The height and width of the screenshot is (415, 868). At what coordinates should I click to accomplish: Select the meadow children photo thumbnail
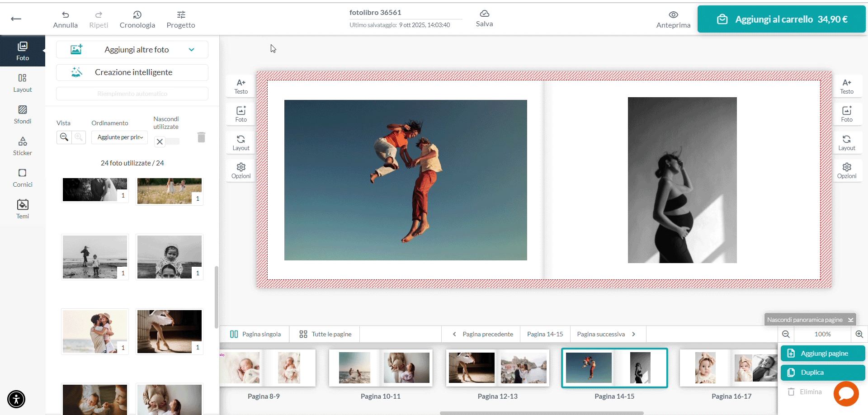coord(170,191)
